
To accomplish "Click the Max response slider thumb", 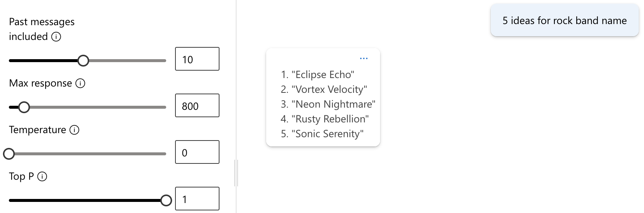I will [x=24, y=107].
